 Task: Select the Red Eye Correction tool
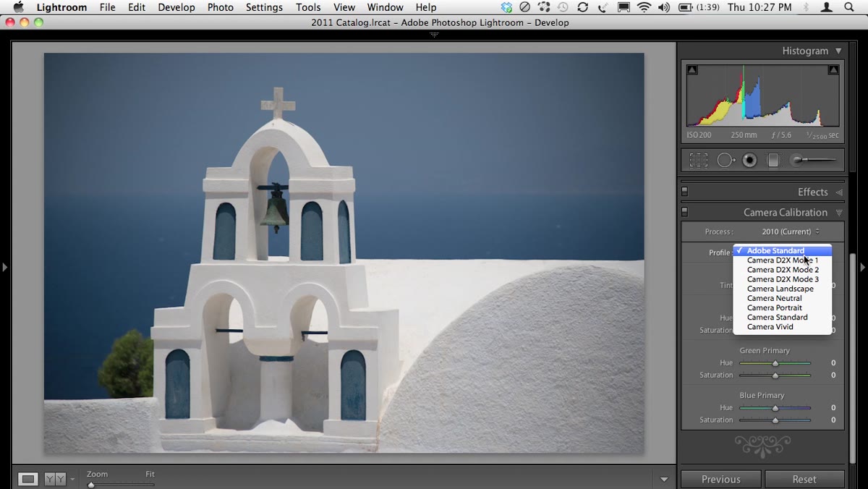click(749, 160)
